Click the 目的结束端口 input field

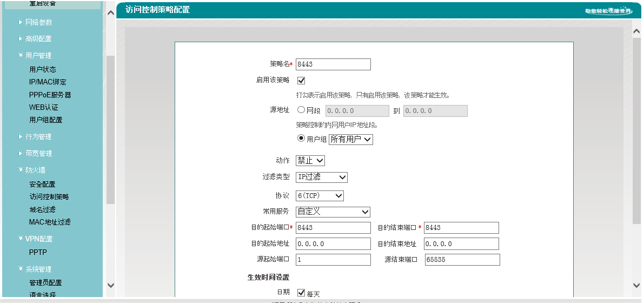click(x=461, y=228)
